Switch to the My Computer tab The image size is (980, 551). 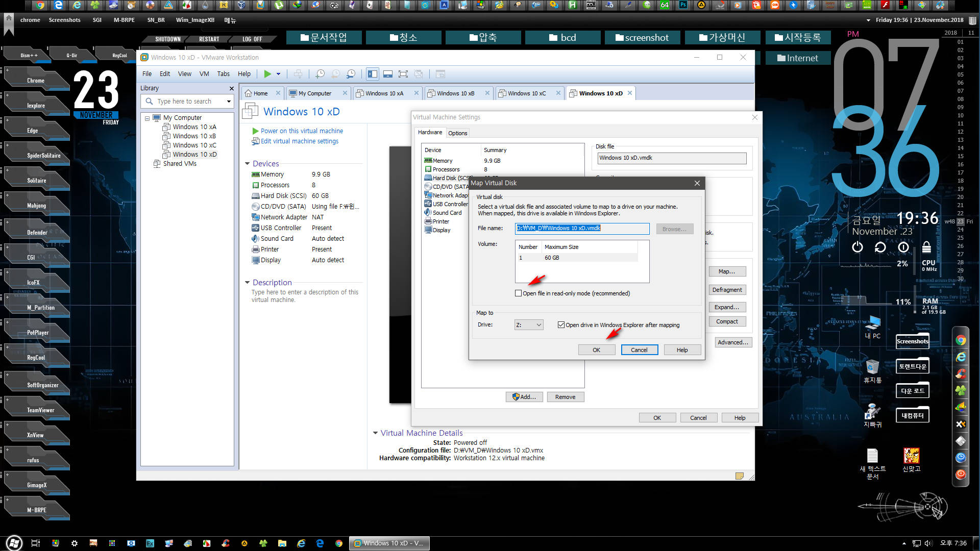[x=315, y=93]
